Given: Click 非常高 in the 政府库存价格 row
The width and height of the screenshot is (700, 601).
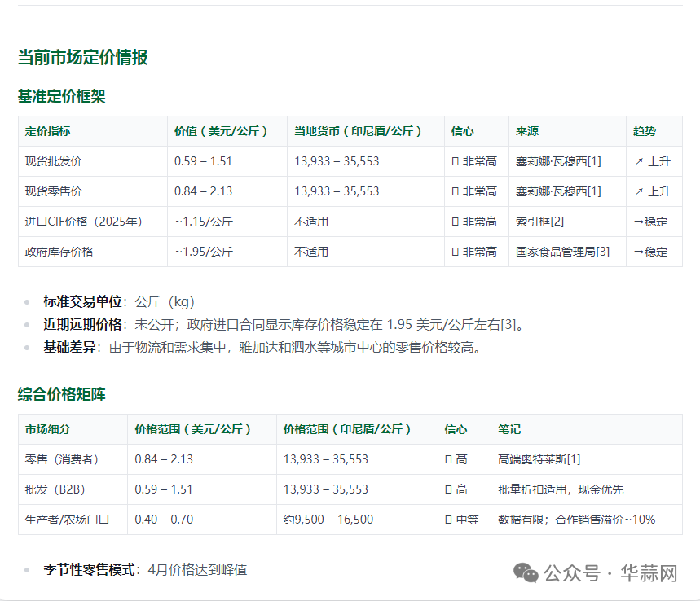Looking at the screenshot, I should click(x=479, y=252).
